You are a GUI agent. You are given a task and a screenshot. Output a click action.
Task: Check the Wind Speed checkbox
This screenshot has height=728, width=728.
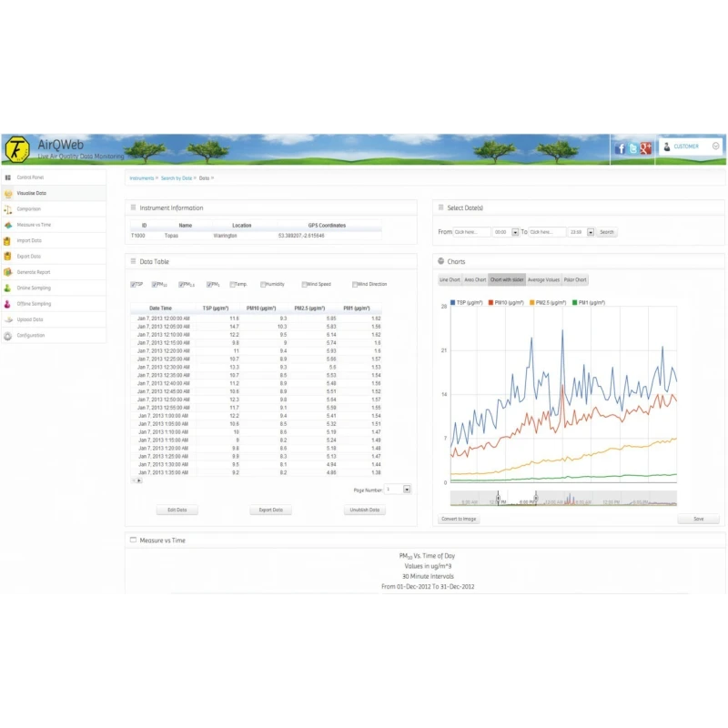click(x=304, y=285)
